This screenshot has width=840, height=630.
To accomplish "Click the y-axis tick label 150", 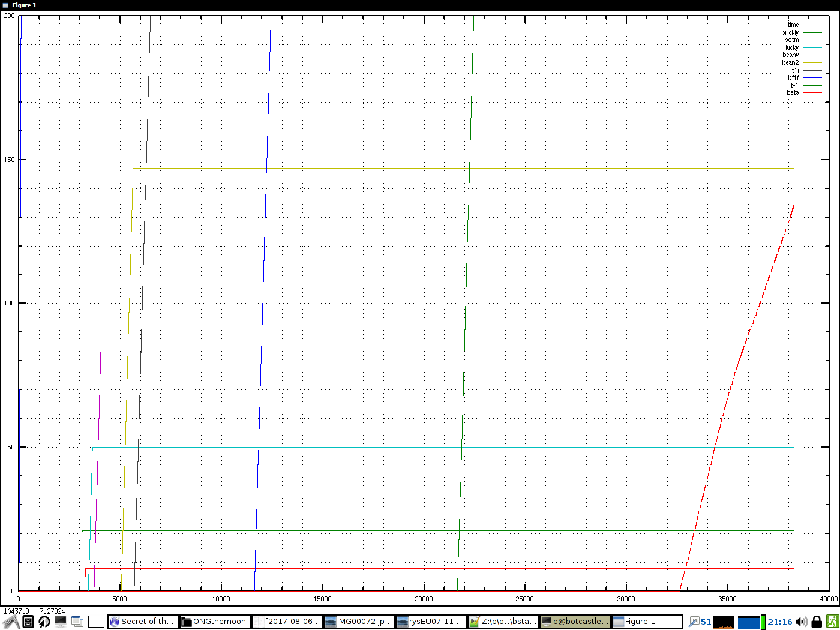I will [x=9, y=160].
